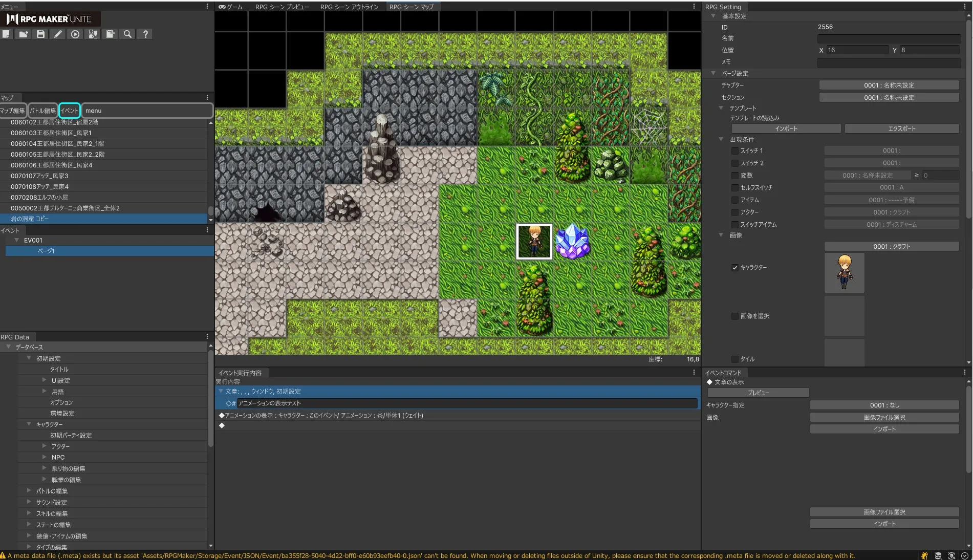
Task: Enable the セルフスイッチ condition checkbox
Action: point(734,188)
